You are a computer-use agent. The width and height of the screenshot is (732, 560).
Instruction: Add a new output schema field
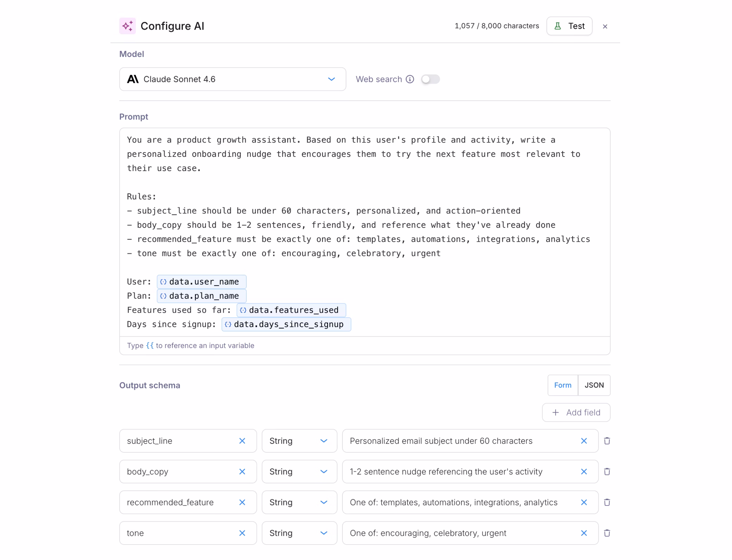tap(576, 412)
